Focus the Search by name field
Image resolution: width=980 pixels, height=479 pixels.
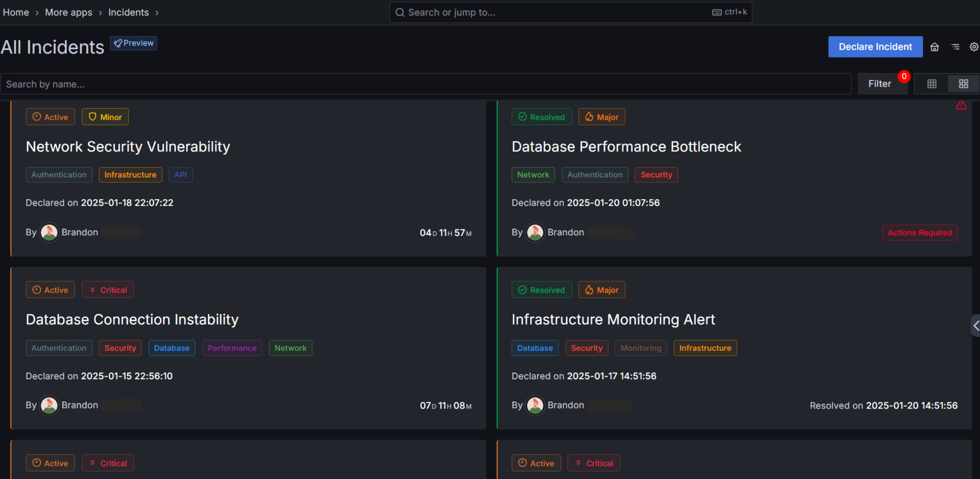coord(426,84)
